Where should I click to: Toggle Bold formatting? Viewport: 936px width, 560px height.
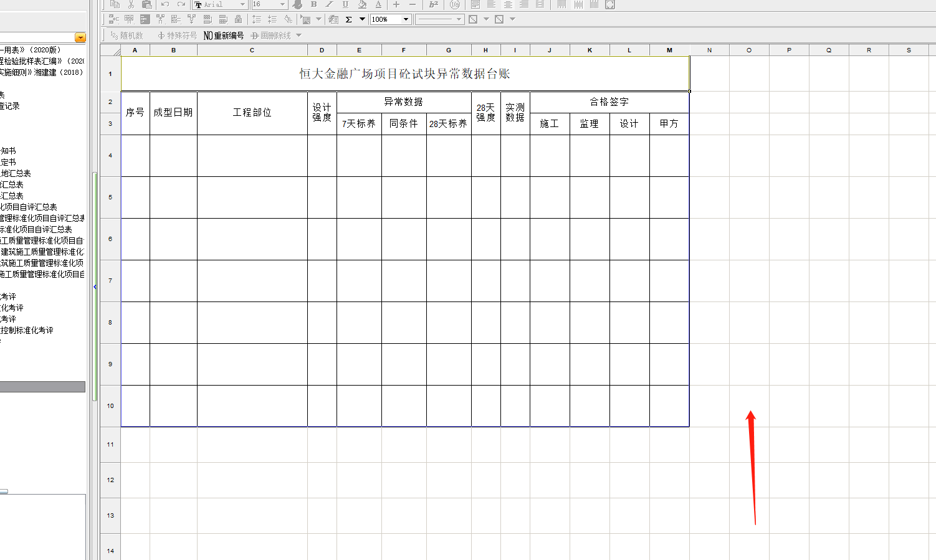pos(313,4)
